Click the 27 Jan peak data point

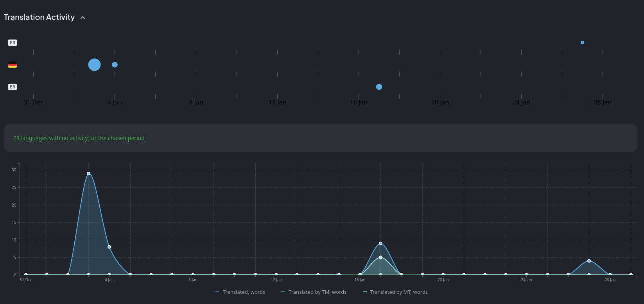[589, 261]
